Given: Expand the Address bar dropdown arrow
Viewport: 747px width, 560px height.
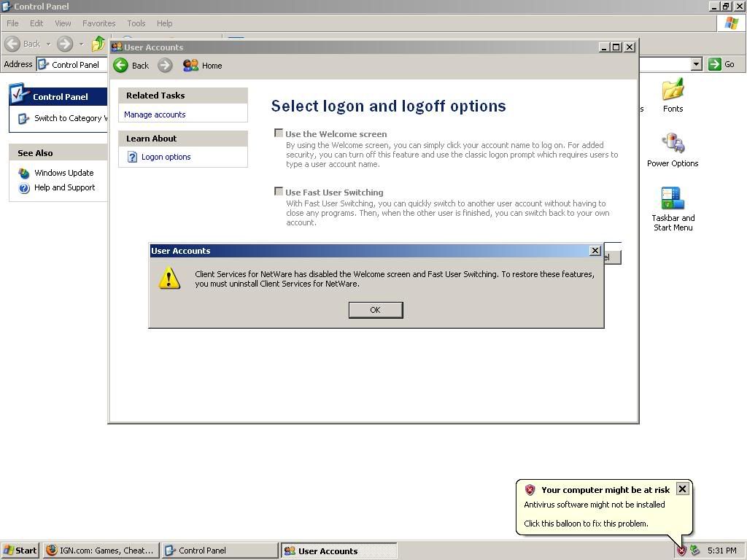Looking at the screenshot, I should click(x=696, y=64).
